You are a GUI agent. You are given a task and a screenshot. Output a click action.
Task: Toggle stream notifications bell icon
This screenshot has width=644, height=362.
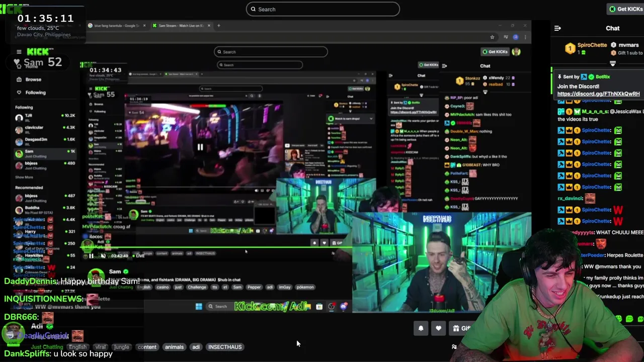[x=421, y=328]
